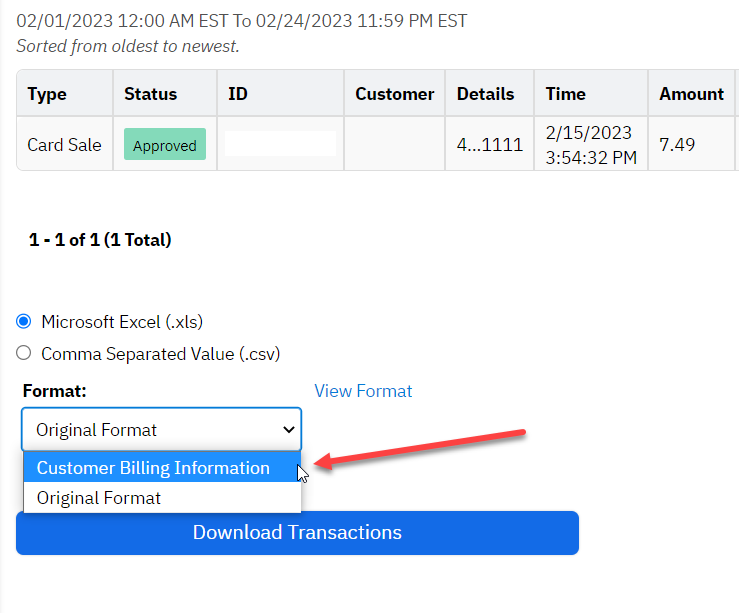Click the 7.49 amount cell

pyautogui.click(x=691, y=144)
